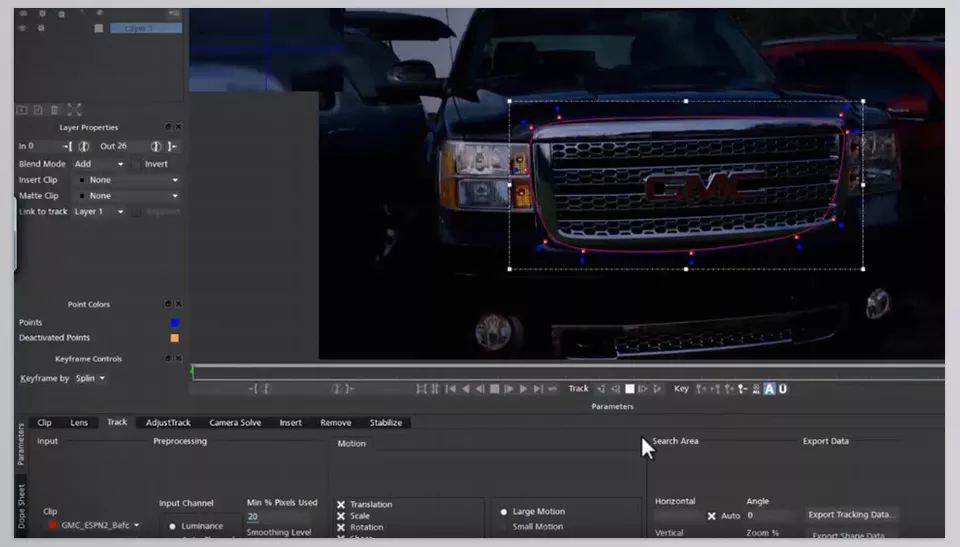Close the Point Colors panel
960x547 pixels.
178,304
